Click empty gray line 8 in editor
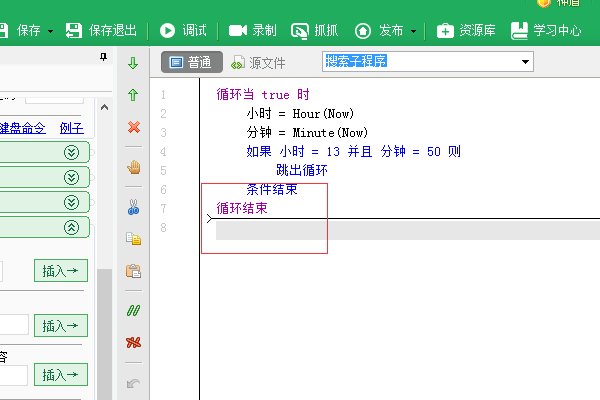Viewport: 600px width, 400px height. 408,231
